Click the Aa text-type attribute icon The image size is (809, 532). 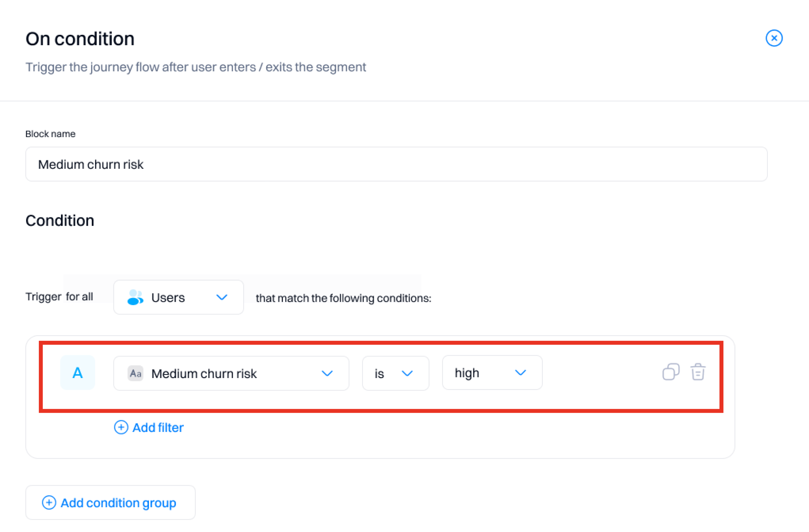(x=135, y=373)
